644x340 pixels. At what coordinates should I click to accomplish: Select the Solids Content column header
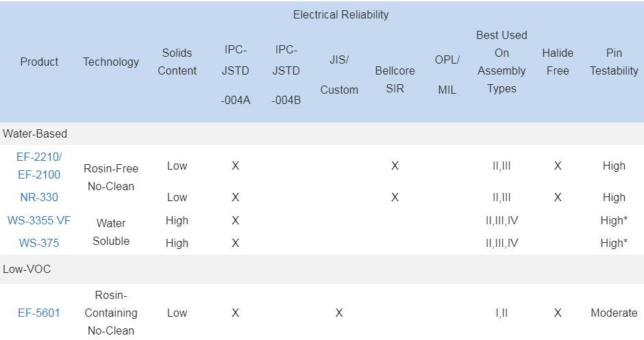pos(177,62)
